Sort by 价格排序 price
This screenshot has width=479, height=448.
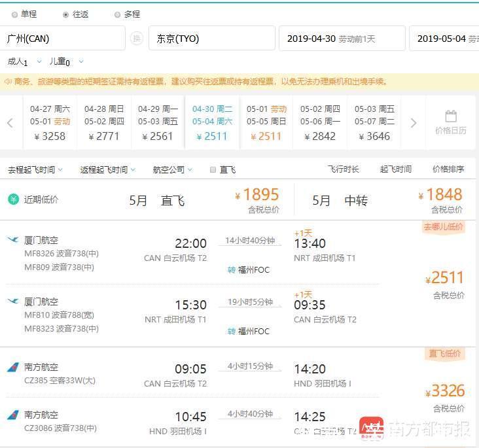[448, 169]
